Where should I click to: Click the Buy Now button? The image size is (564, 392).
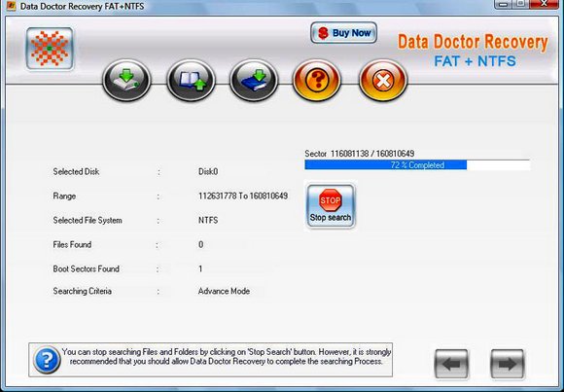click(x=343, y=33)
